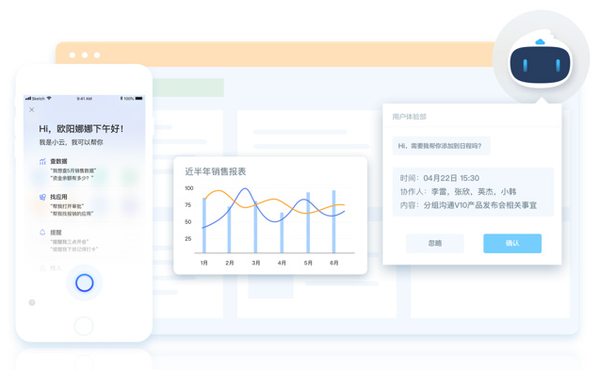Click the 5月 bar in the sales chart
Screen dimensions: 600x370
click(308, 223)
